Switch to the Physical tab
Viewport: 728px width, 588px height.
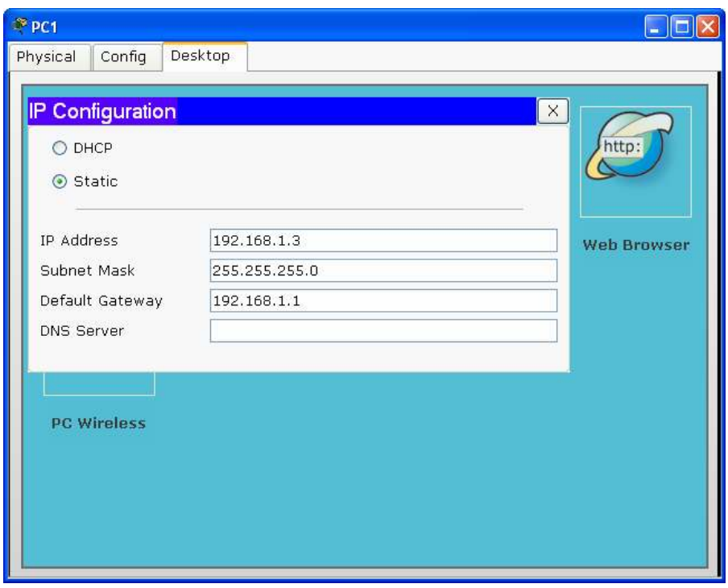(x=50, y=57)
